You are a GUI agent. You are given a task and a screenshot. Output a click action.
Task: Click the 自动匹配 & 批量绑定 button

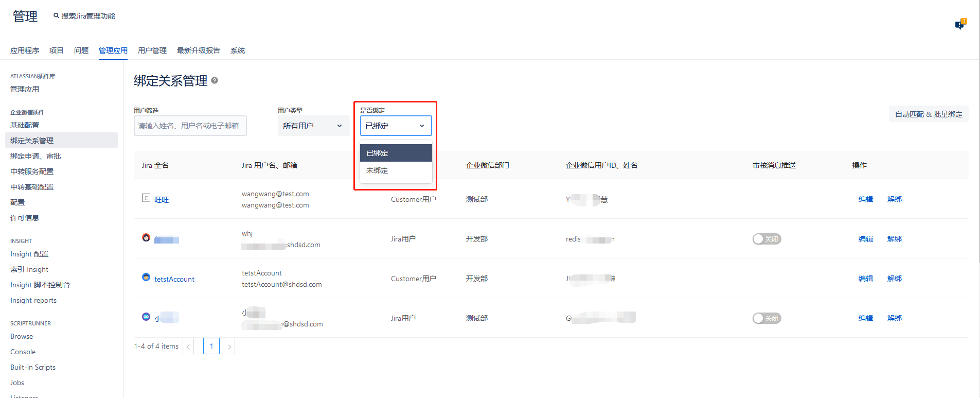[x=928, y=114]
